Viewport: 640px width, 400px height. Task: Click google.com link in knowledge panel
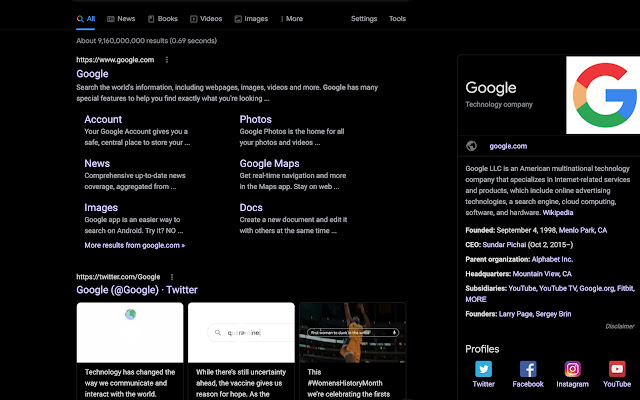click(x=508, y=146)
